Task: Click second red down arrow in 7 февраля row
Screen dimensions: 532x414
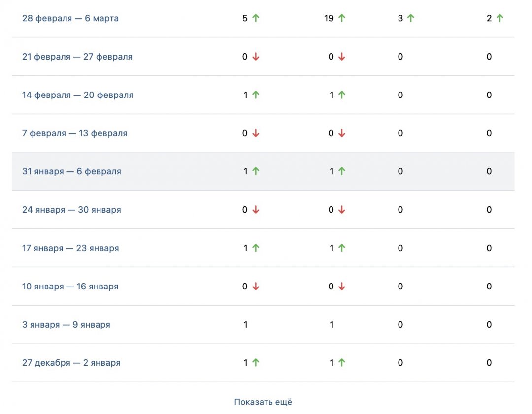Action: point(342,133)
